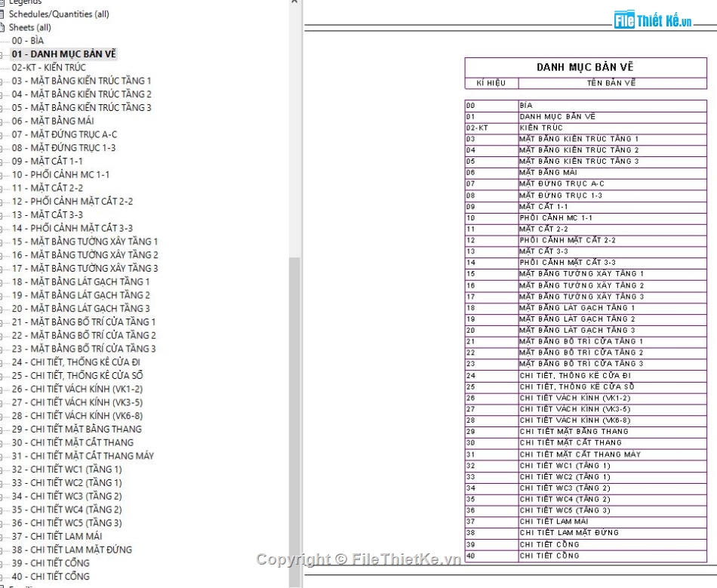The width and height of the screenshot is (717, 588).
Task: Select 04 - MẶT BẰNG KIẾN TRÚC TẦNG 2
Action: (x=82, y=94)
